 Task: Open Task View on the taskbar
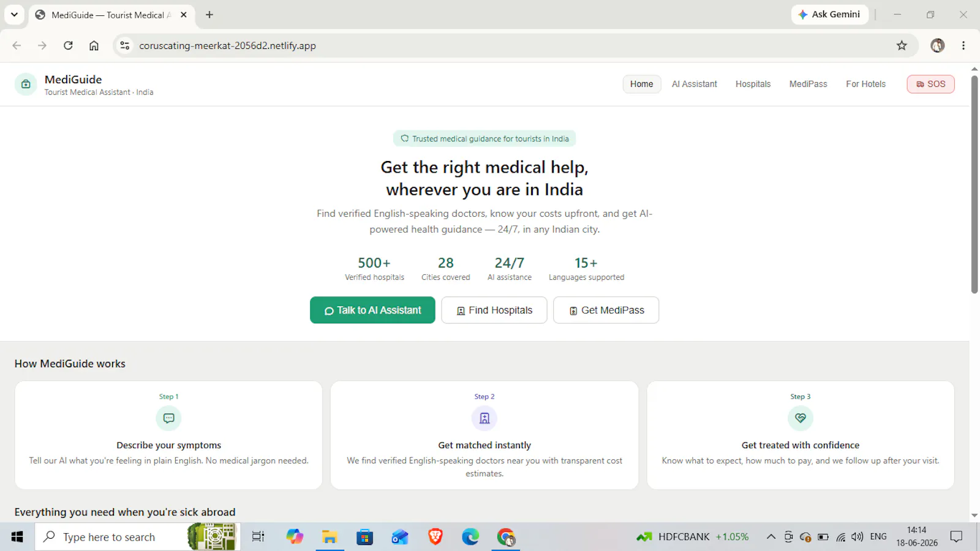[x=258, y=537]
